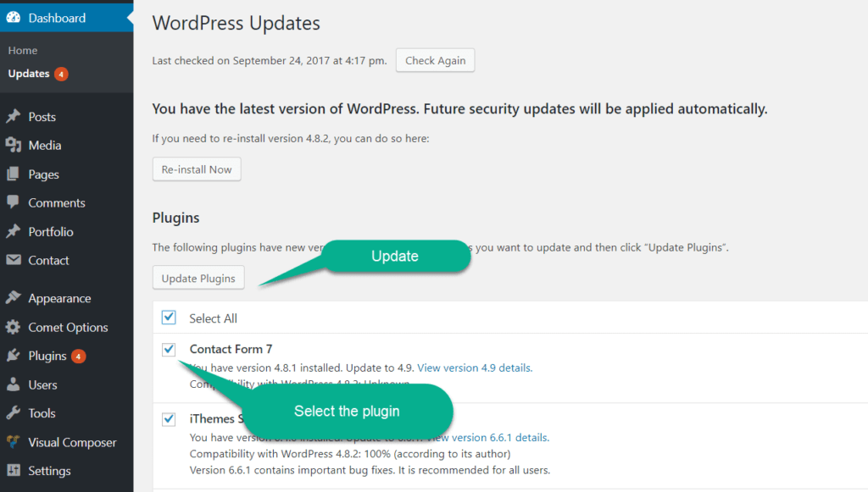Click the Portfolio pin icon
This screenshot has height=492, width=868.
tap(14, 232)
